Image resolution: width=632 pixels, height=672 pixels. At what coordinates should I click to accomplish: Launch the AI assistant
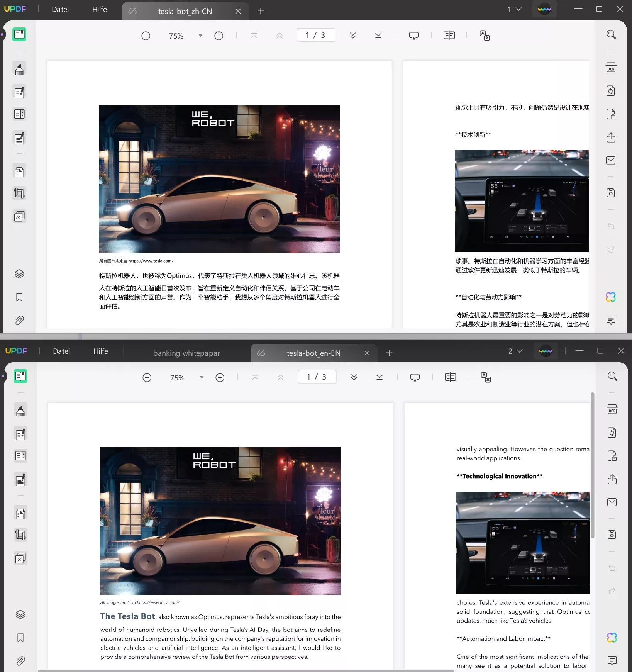click(x=611, y=297)
